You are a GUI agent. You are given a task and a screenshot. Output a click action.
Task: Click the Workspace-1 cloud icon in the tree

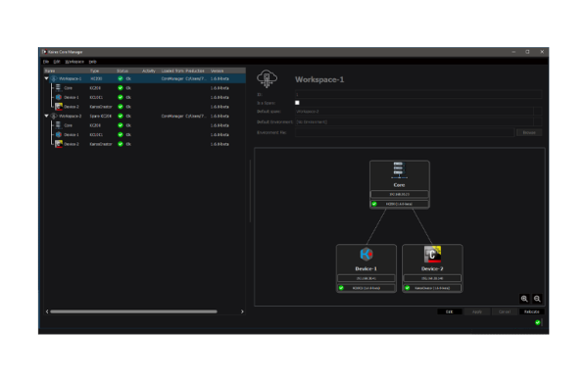point(54,78)
